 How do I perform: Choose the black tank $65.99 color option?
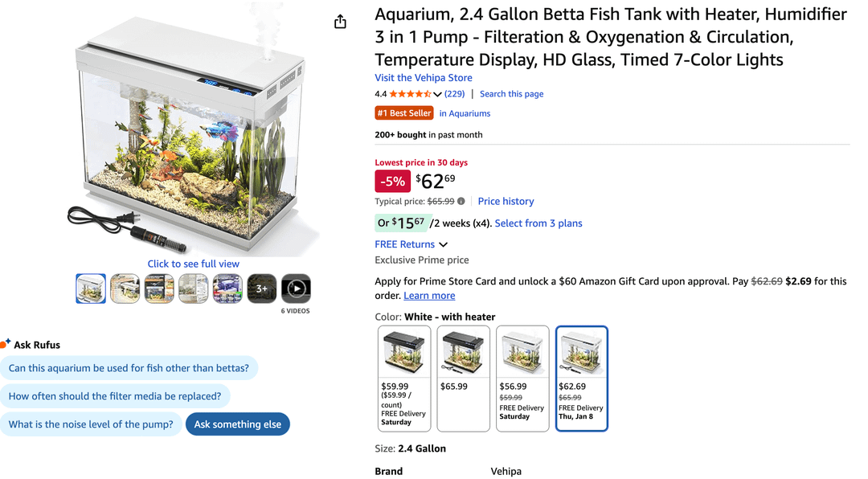(x=463, y=379)
